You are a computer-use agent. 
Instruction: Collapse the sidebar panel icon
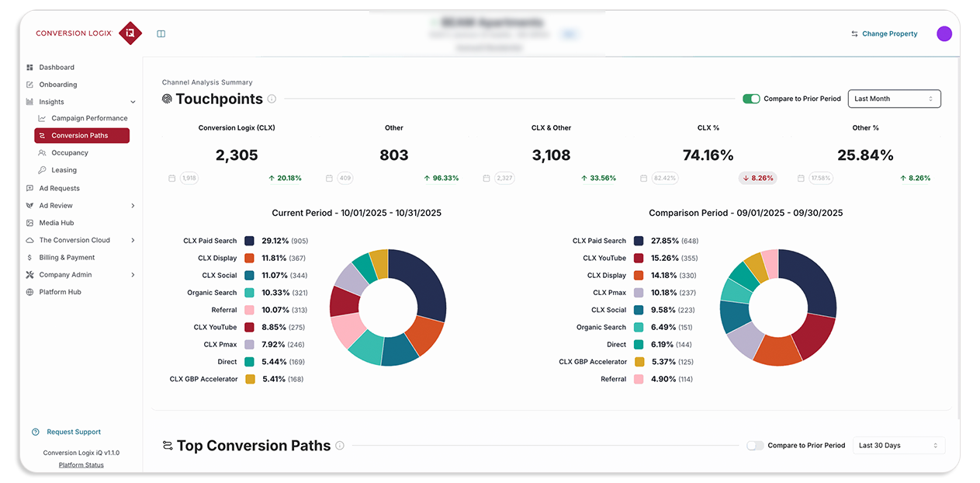pos(161,33)
